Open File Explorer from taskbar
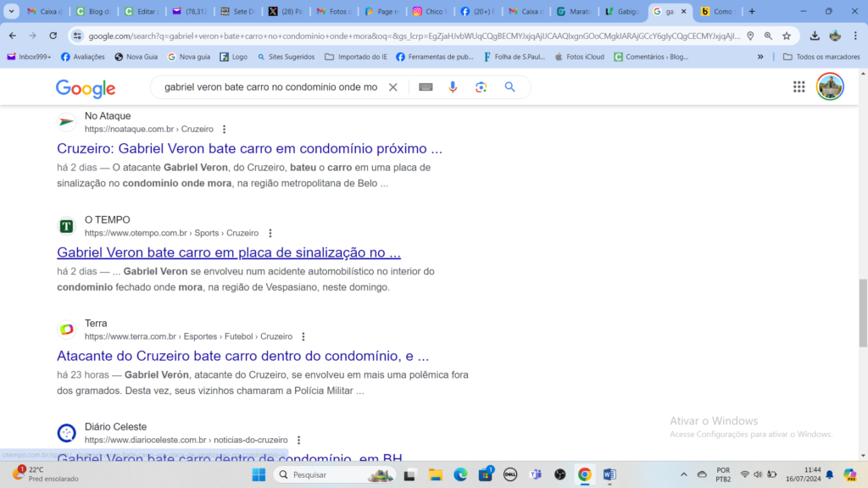868x488 pixels. [x=435, y=474]
